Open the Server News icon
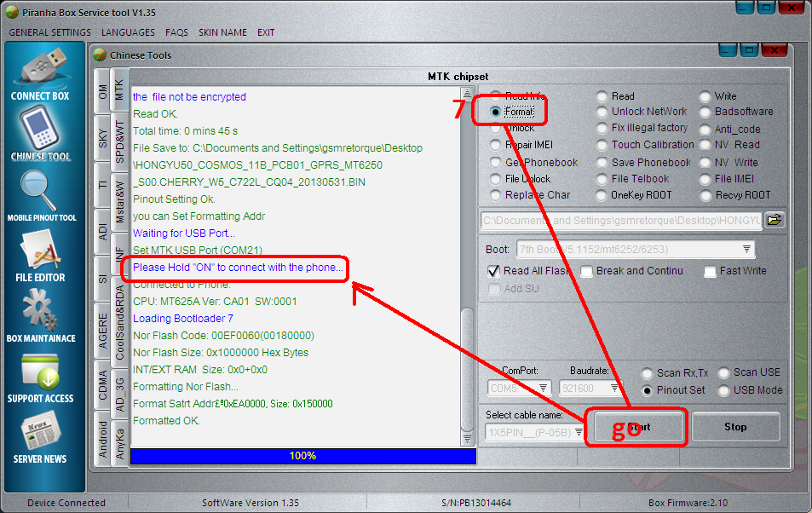This screenshot has height=513, width=812. click(x=41, y=436)
